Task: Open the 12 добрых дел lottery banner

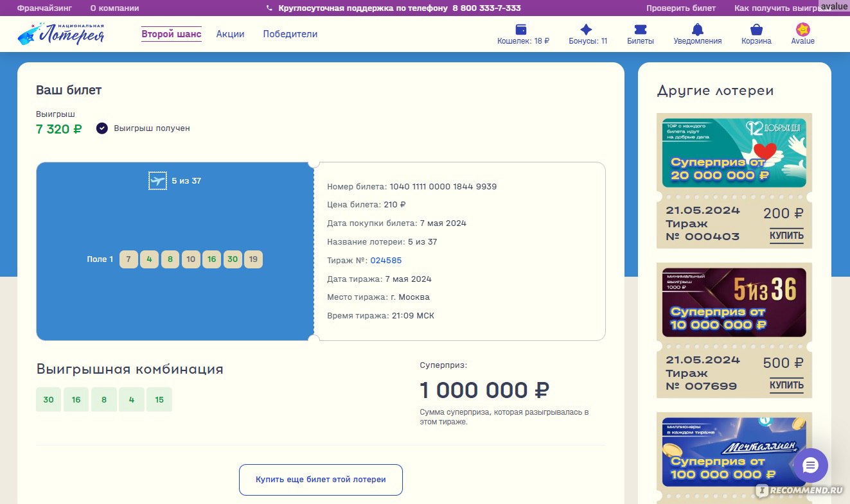Action: pos(734,153)
